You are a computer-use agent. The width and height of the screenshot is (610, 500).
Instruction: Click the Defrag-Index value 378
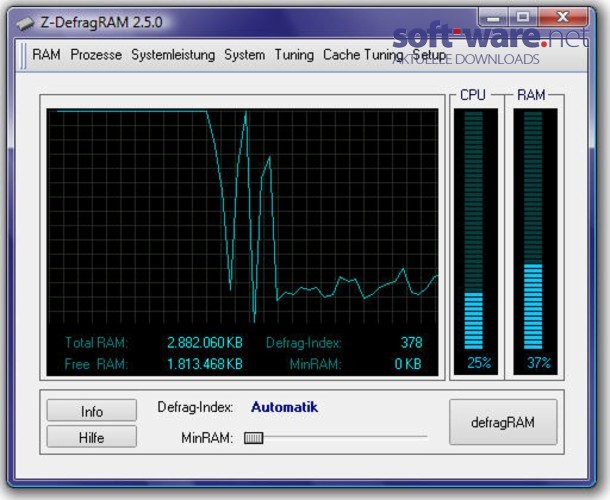411,342
